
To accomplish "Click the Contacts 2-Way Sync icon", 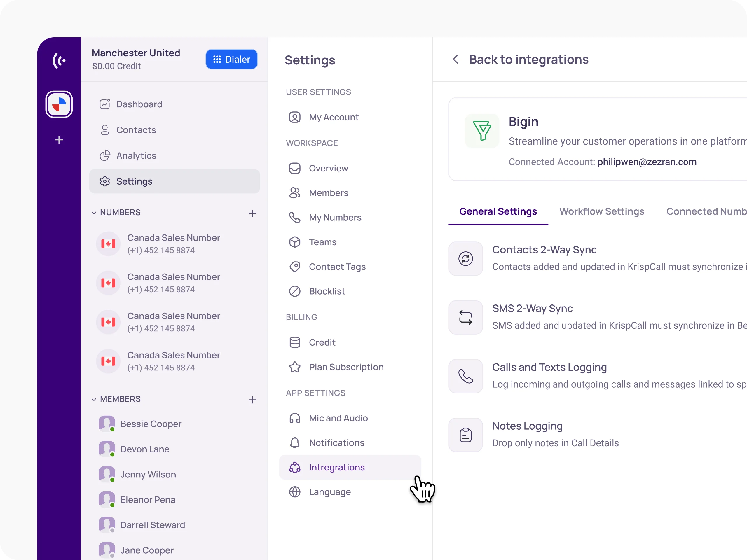I will 465,259.
